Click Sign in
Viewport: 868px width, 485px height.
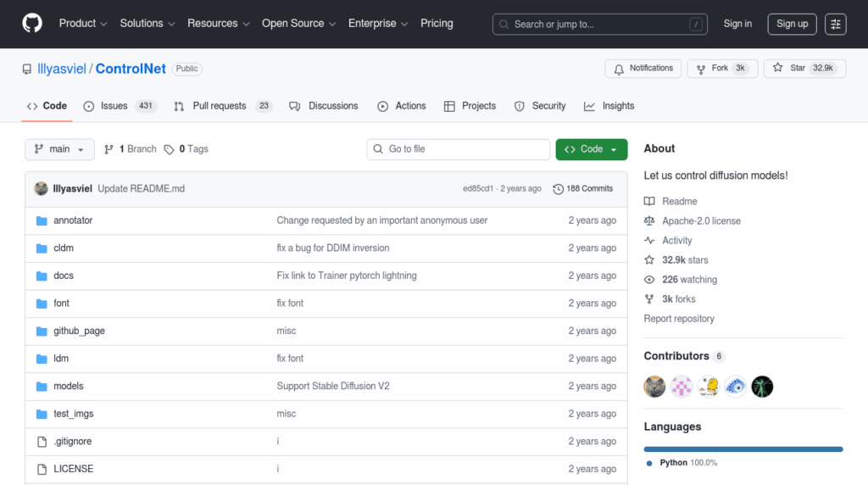(737, 24)
